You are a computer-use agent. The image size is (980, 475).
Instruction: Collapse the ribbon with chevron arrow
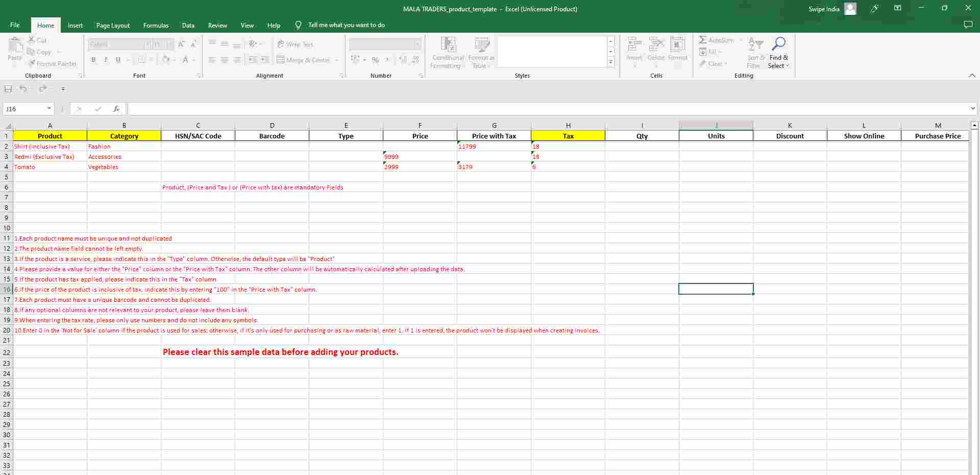pyautogui.click(x=972, y=76)
